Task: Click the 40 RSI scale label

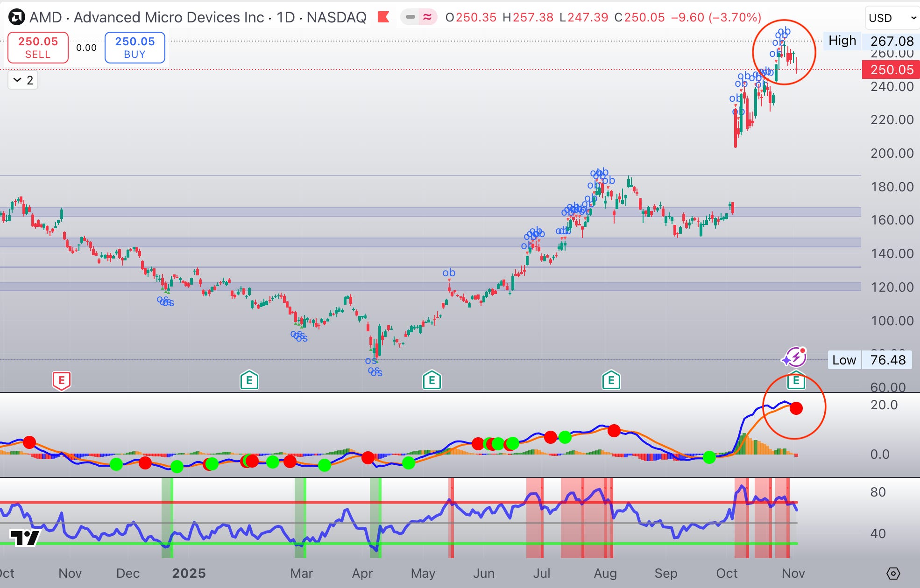Action: click(x=878, y=533)
